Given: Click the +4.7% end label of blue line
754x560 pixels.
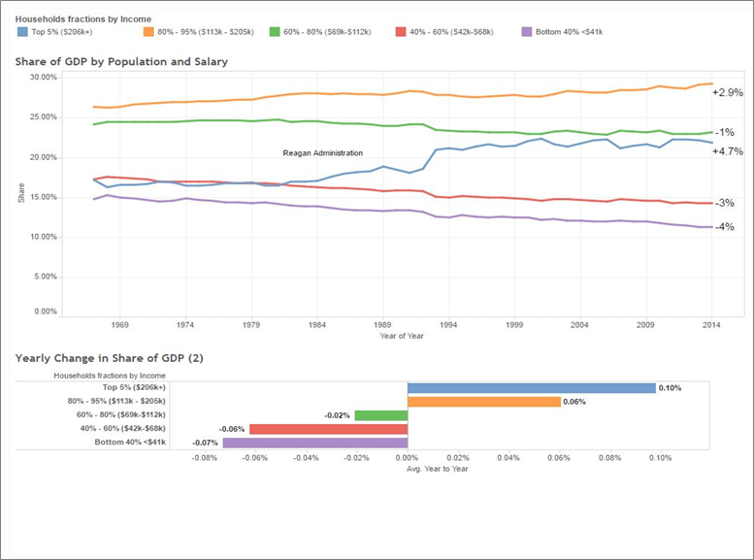Looking at the screenshot, I should click(728, 151).
